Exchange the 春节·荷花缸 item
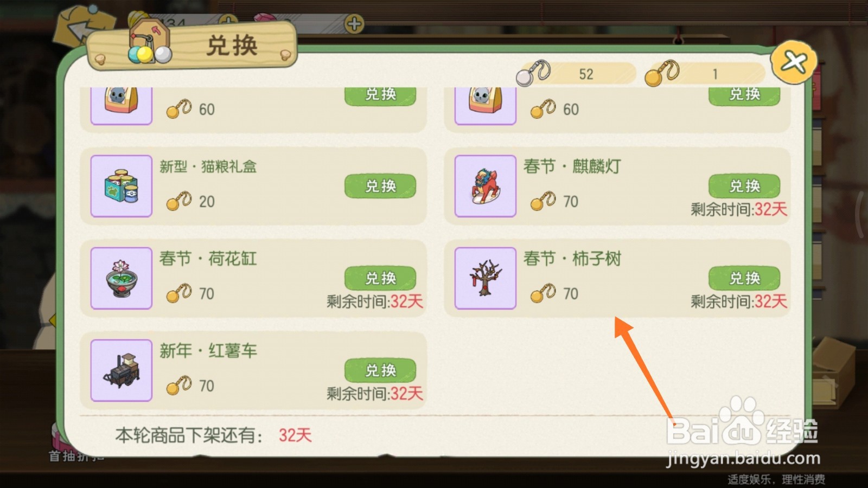The image size is (868, 488). (380, 278)
